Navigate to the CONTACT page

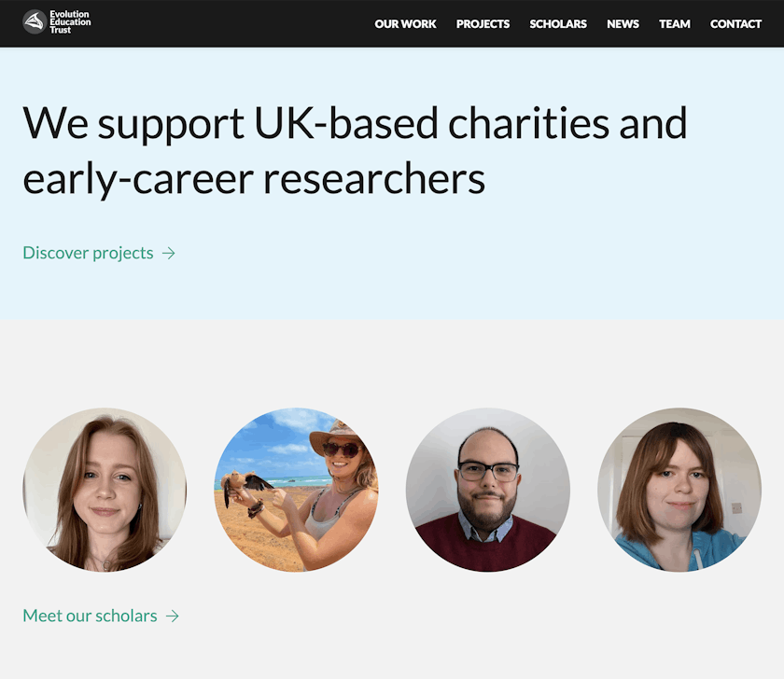tap(735, 24)
